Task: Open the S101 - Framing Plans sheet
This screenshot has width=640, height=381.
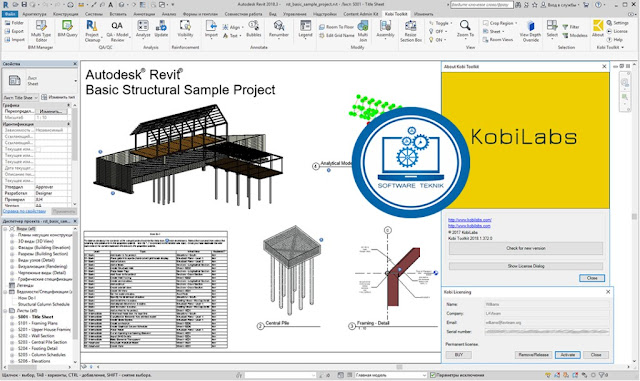Action: [38, 323]
